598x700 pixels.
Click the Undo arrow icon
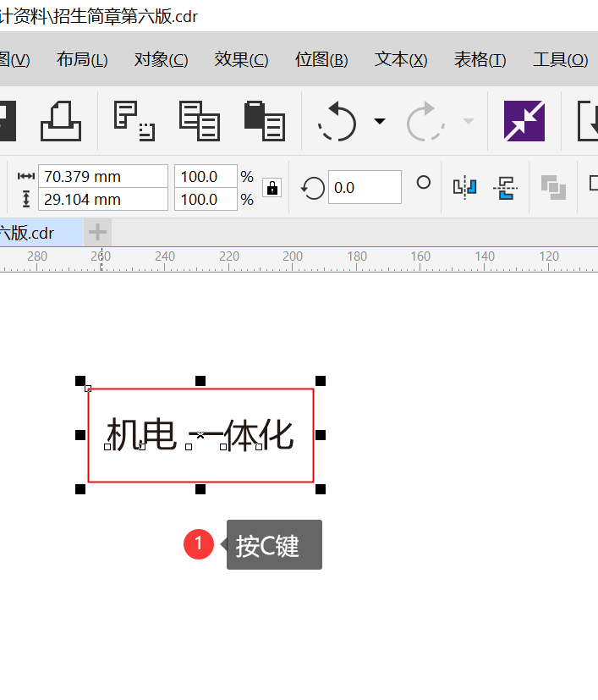point(337,121)
